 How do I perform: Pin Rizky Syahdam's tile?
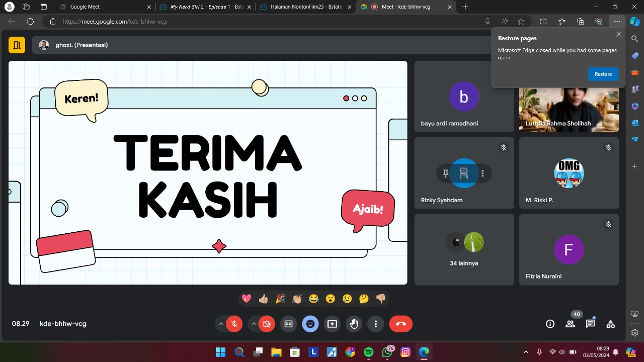point(445,173)
